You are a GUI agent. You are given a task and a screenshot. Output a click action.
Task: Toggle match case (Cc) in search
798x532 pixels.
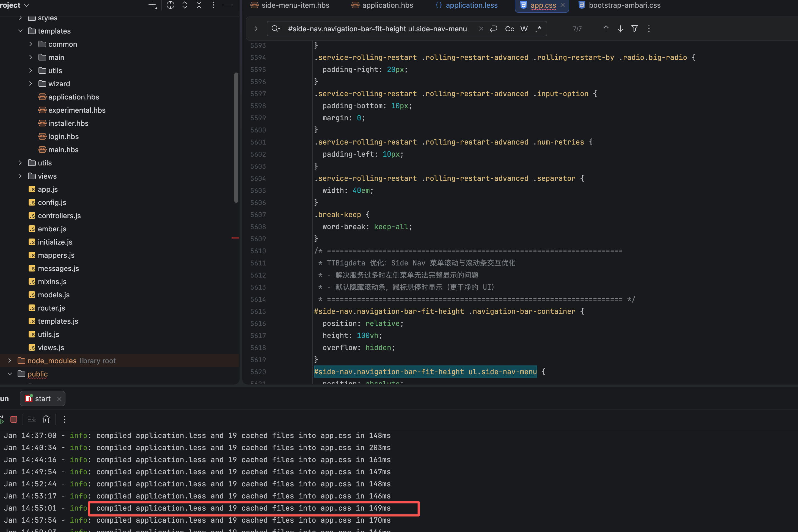click(510, 29)
